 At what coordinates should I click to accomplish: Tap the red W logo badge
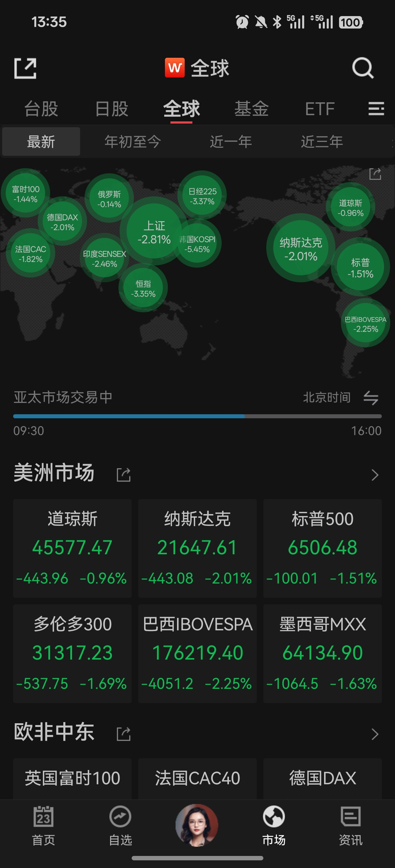[175, 68]
